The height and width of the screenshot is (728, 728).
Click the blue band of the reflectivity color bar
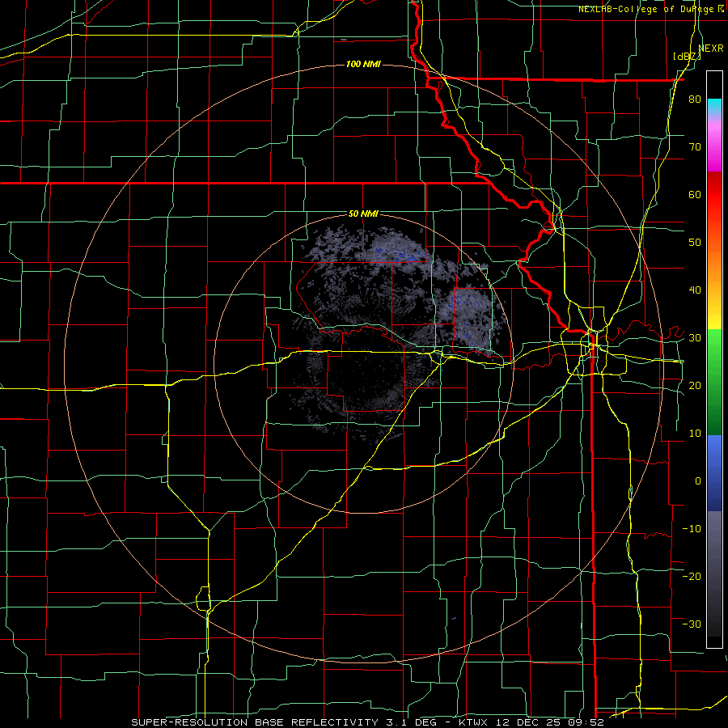click(x=714, y=472)
